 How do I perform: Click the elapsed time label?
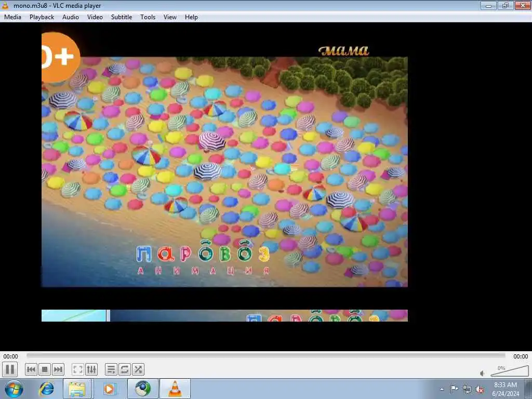10,356
